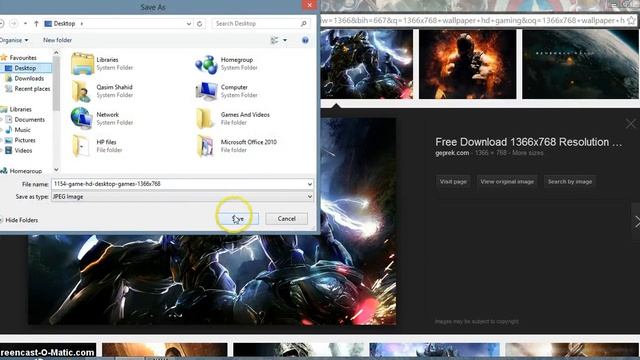
Task: Select Desktop in Favourites navigation pane
Action: click(26, 68)
